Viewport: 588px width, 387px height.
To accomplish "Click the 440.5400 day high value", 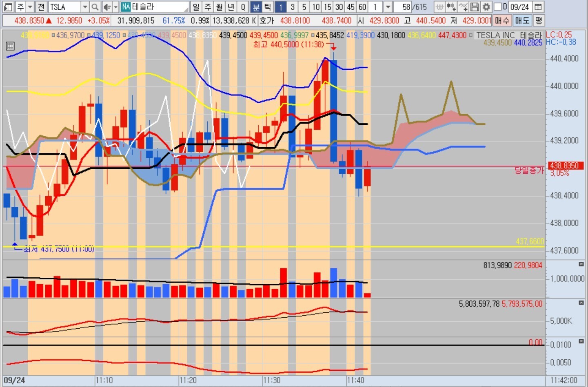I will [x=430, y=20].
